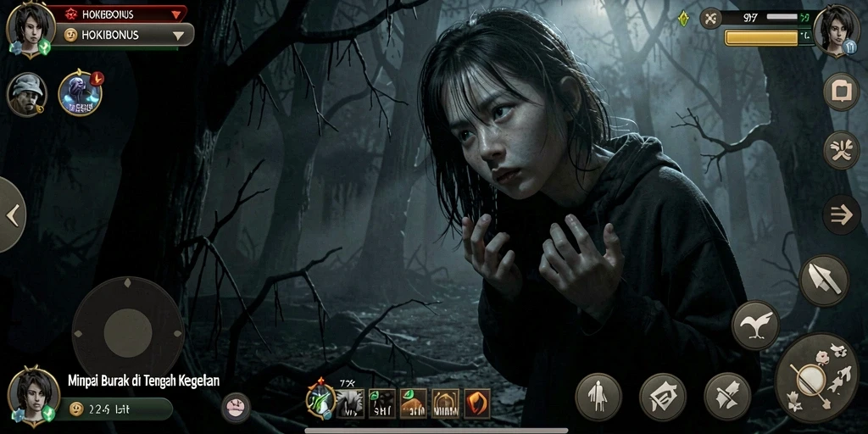The height and width of the screenshot is (434, 868).
Task: Use the grey claw skill hotbar slot
Action: (351, 403)
